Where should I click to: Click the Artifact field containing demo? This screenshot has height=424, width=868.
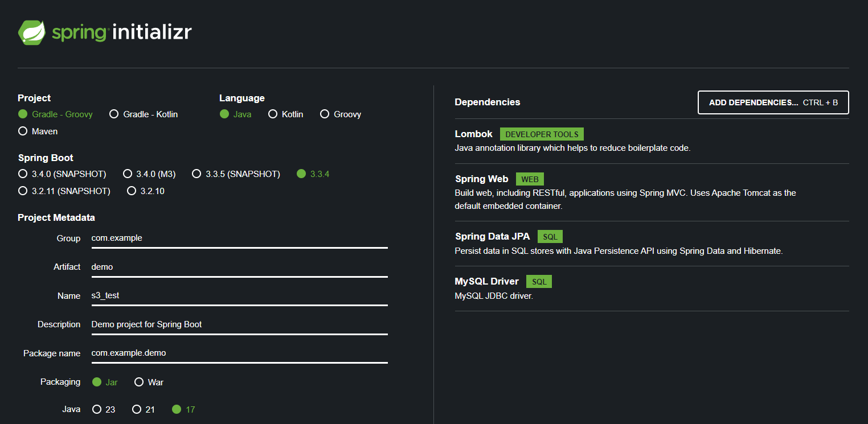239,267
